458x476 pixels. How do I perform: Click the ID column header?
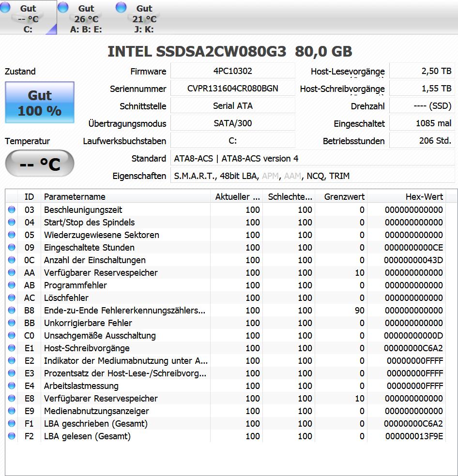click(x=29, y=197)
